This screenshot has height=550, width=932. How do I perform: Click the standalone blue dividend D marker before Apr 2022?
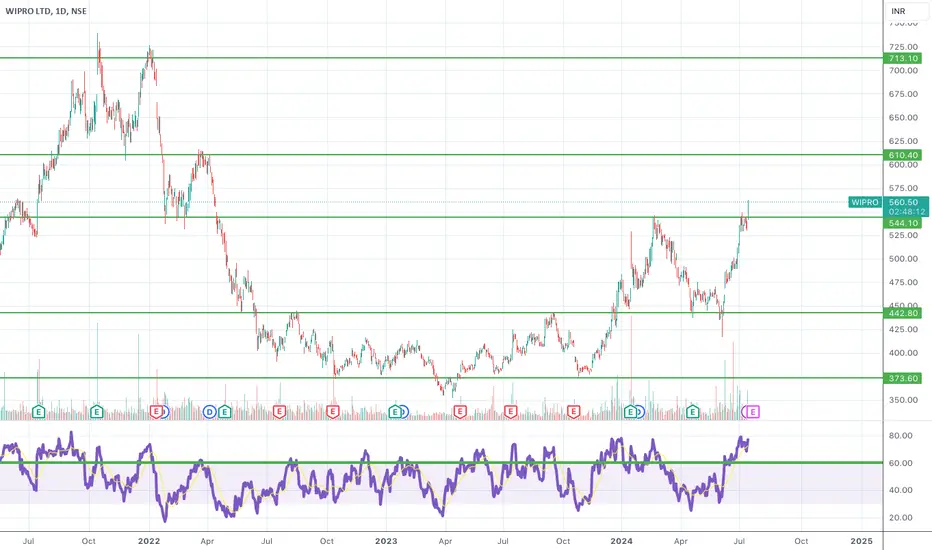pos(209,411)
